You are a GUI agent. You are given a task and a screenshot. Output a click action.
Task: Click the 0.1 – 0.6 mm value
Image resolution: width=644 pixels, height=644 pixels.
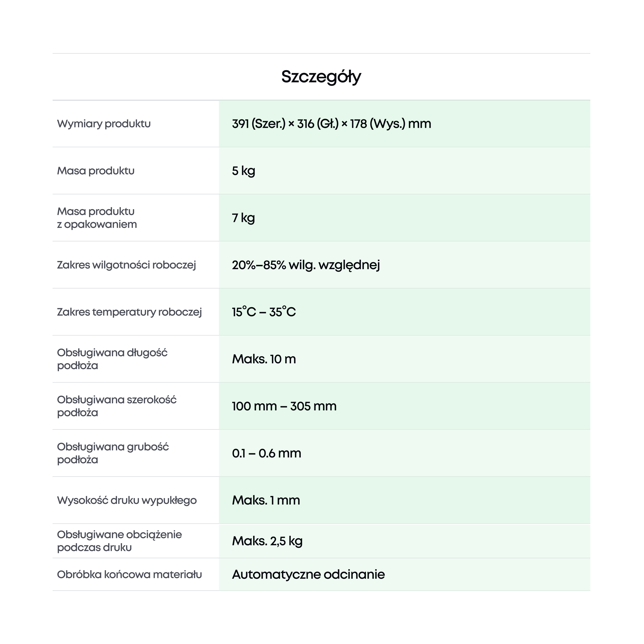(266, 453)
